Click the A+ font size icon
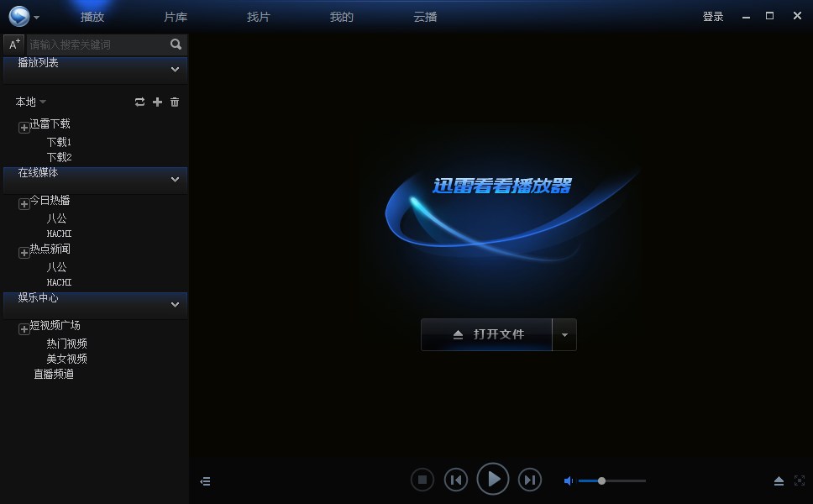 13,44
